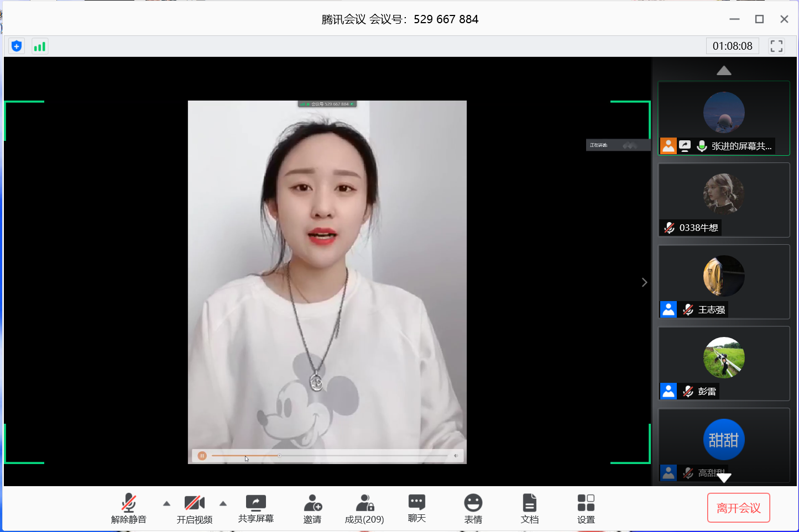Expand video options arrow beside 开启视频
Image resolution: width=799 pixels, height=532 pixels.
point(223,503)
